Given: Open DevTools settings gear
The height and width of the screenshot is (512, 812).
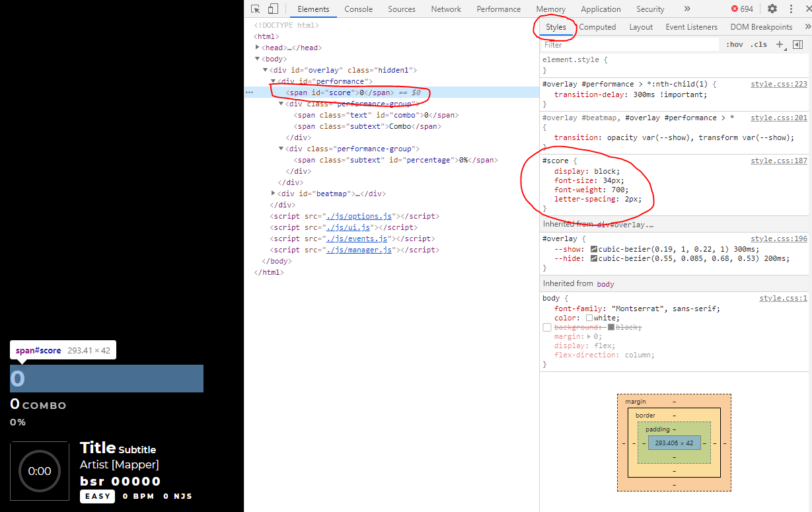Looking at the screenshot, I should 772,9.
